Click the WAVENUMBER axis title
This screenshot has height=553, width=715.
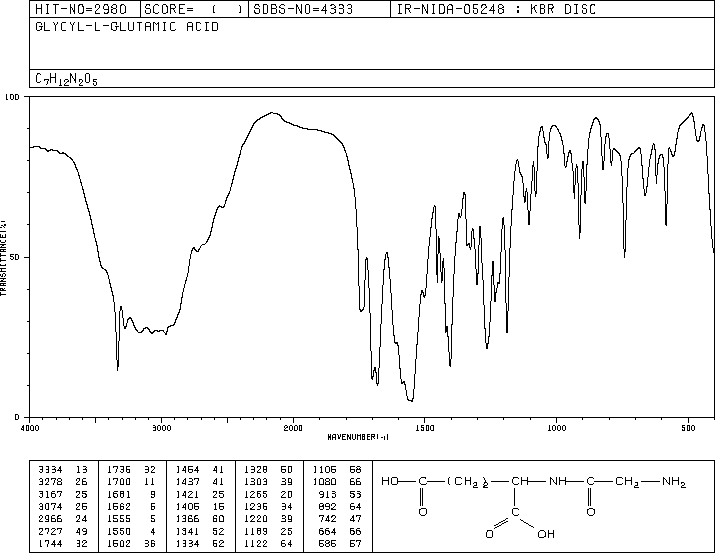358,437
